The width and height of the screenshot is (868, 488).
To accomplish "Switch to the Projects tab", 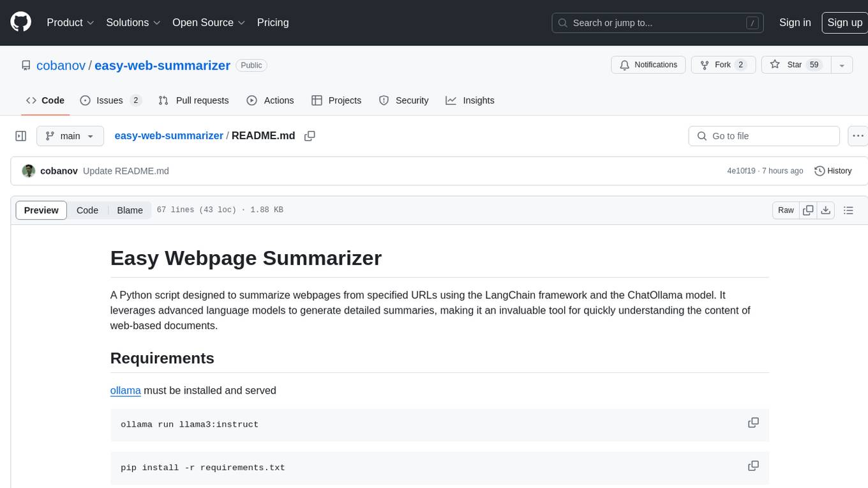I will [336, 100].
